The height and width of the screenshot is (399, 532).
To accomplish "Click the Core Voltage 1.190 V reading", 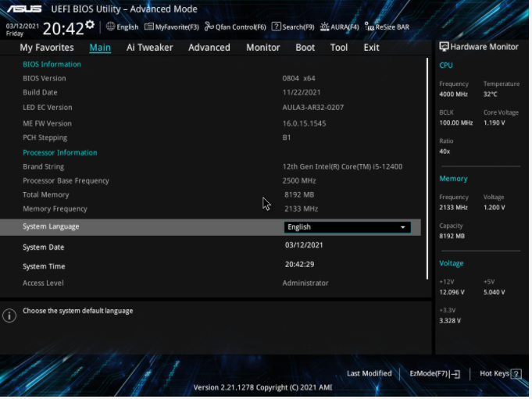I will (495, 123).
